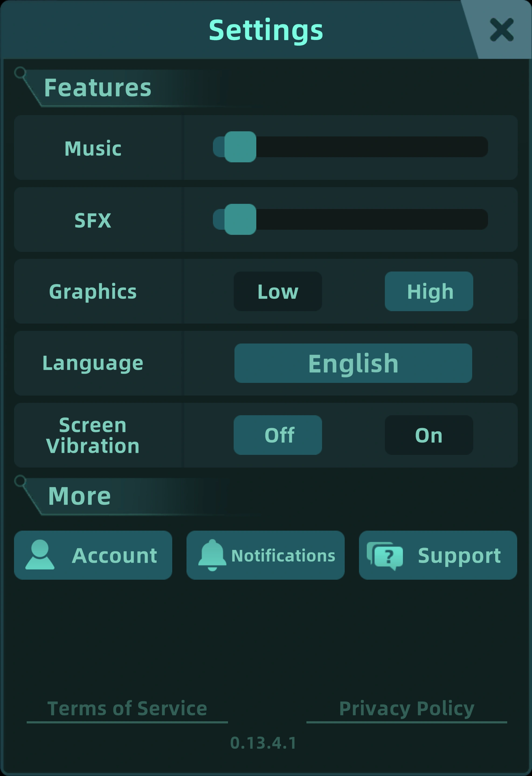Open the Notifications settings text
Image resolution: width=532 pixels, height=776 pixels.
coord(283,556)
